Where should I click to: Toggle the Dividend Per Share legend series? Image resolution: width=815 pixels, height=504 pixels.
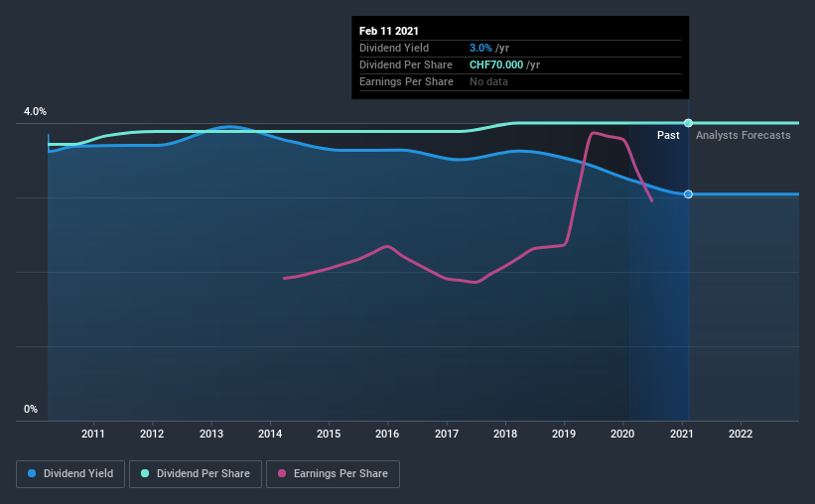(196, 474)
